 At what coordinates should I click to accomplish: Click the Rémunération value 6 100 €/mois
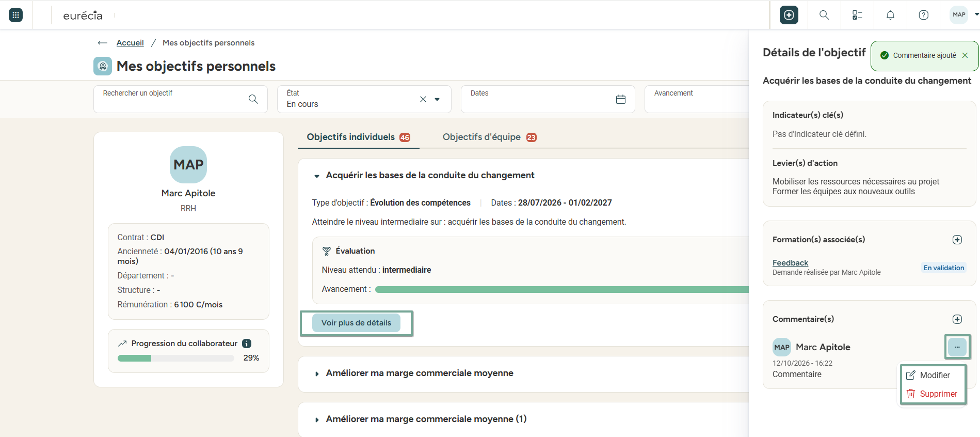click(198, 305)
